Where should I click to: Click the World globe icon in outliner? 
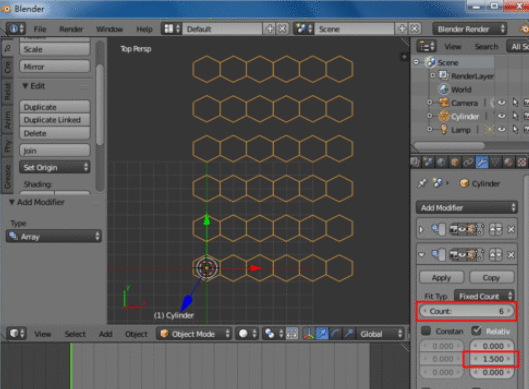coord(444,89)
